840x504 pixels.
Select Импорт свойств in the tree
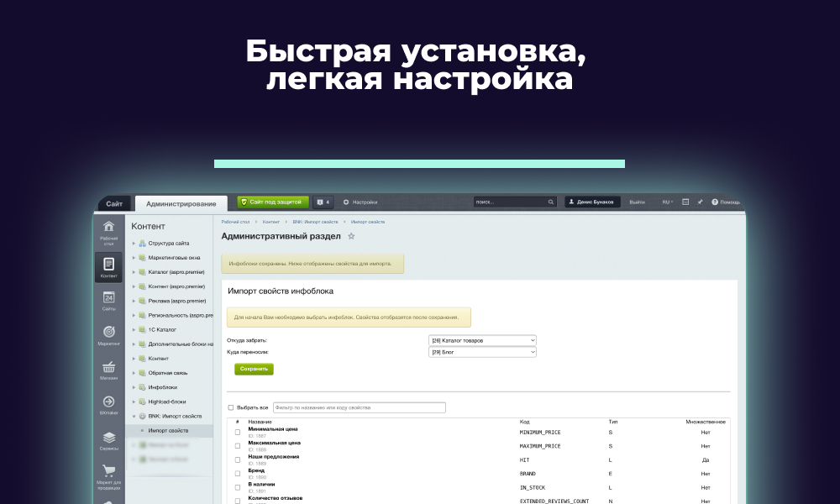[x=168, y=430]
